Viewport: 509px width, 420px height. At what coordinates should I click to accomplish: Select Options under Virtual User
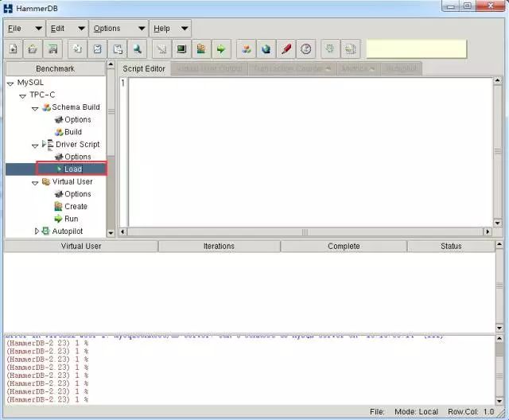tap(78, 194)
